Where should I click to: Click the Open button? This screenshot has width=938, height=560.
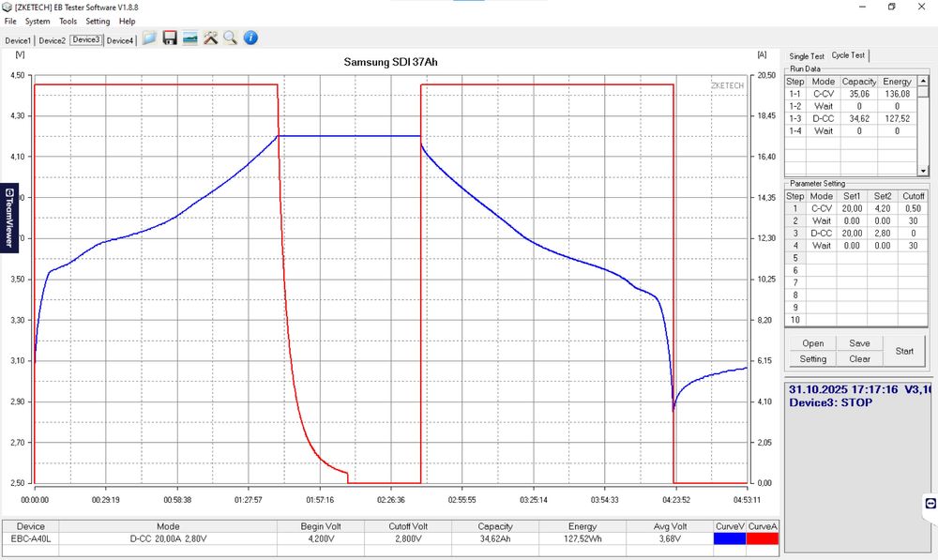813,343
